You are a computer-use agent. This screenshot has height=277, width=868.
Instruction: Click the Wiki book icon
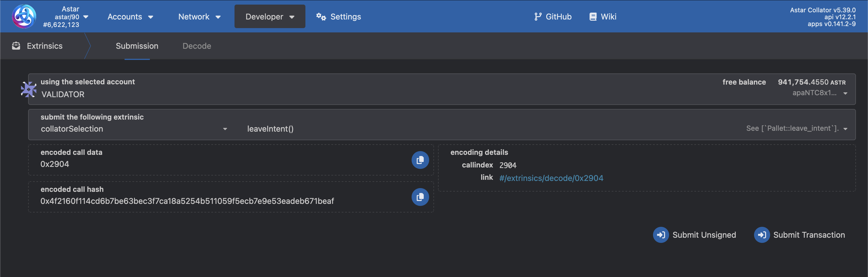[x=593, y=17]
